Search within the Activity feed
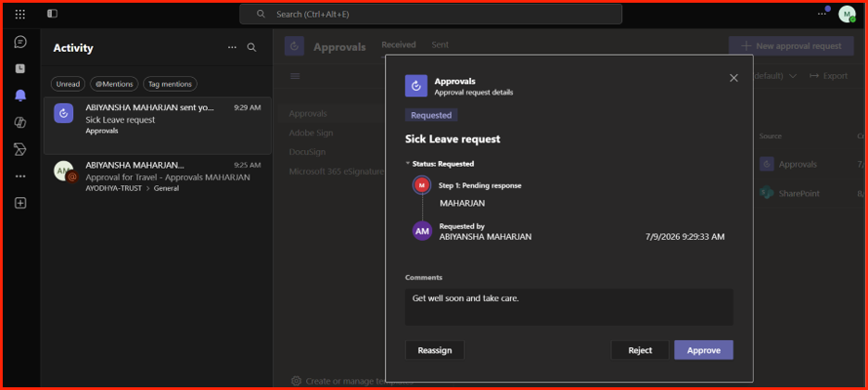Screen dimensions: 868x390 251,47
